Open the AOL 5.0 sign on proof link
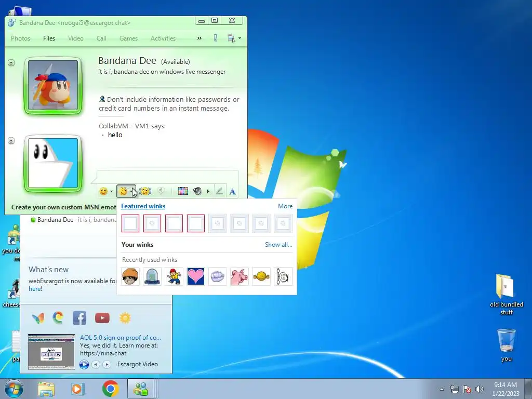532x399 pixels. pyautogui.click(x=121, y=338)
